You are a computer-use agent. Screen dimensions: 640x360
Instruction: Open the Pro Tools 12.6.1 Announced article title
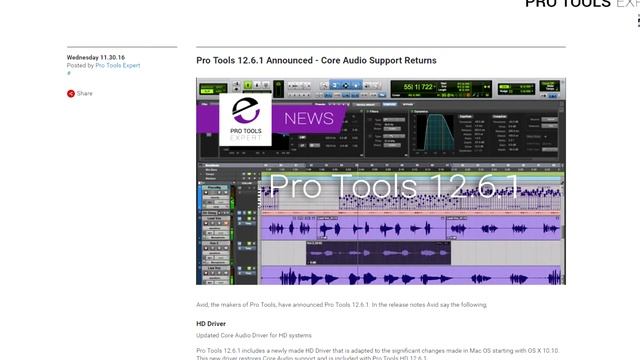pos(316,60)
